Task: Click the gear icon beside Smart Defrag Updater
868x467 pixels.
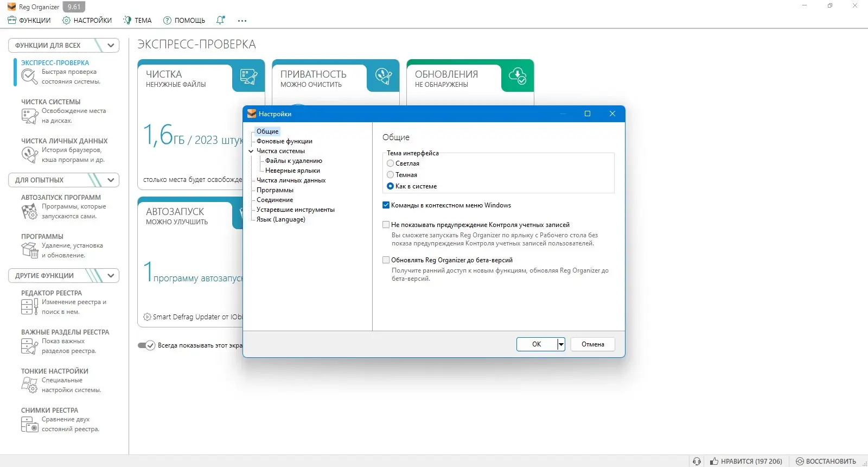Action: pyautogui.click(x=147, y=317)
